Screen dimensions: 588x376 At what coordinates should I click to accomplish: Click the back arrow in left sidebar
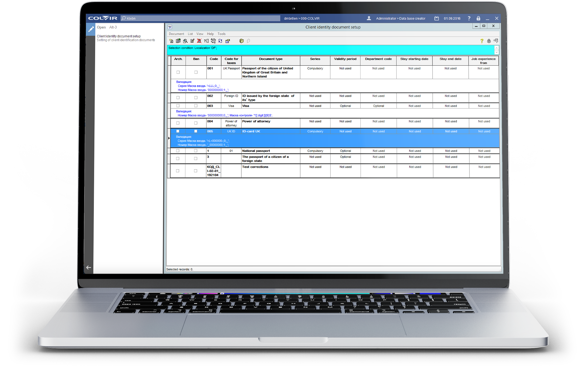pos(89,267)
